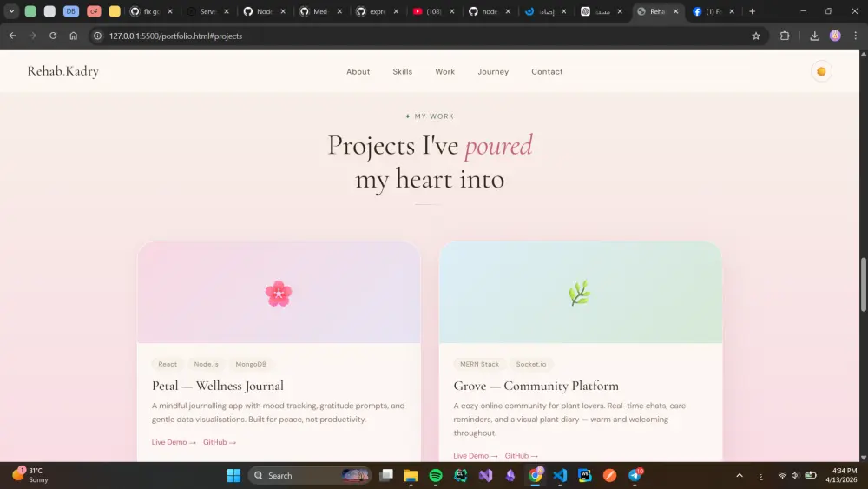The height and width of the screenshot is (489, 868).
Task: Open the Wi-Fi network tray icon
Action: (x=782, y=476)
